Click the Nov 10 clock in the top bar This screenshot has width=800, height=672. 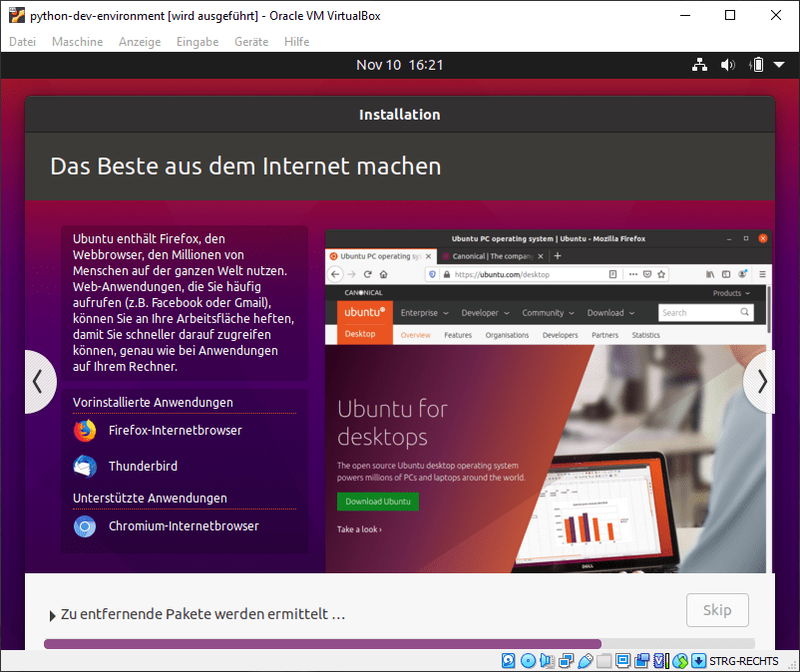point(400,65)
